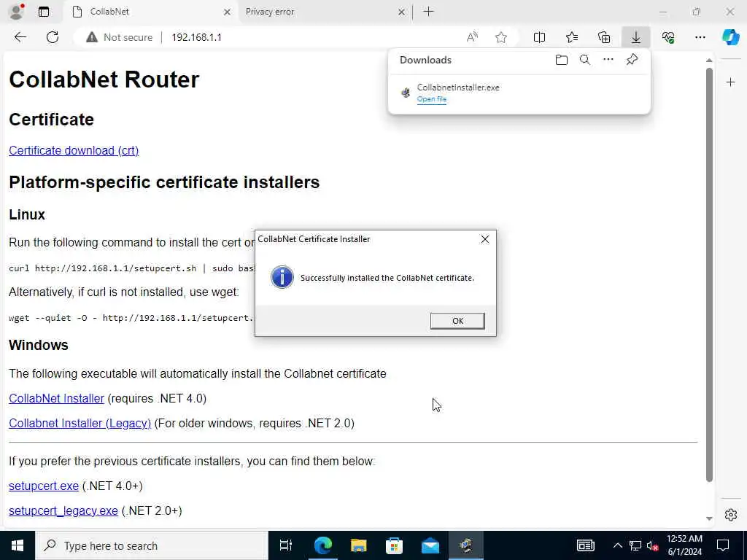Download setupcert_legacy.exe link
The width and height of the screenshot is (747, 560).
63,511
